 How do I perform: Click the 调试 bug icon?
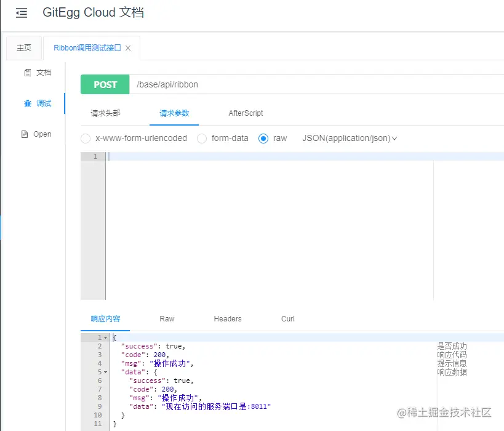[28, 103]
